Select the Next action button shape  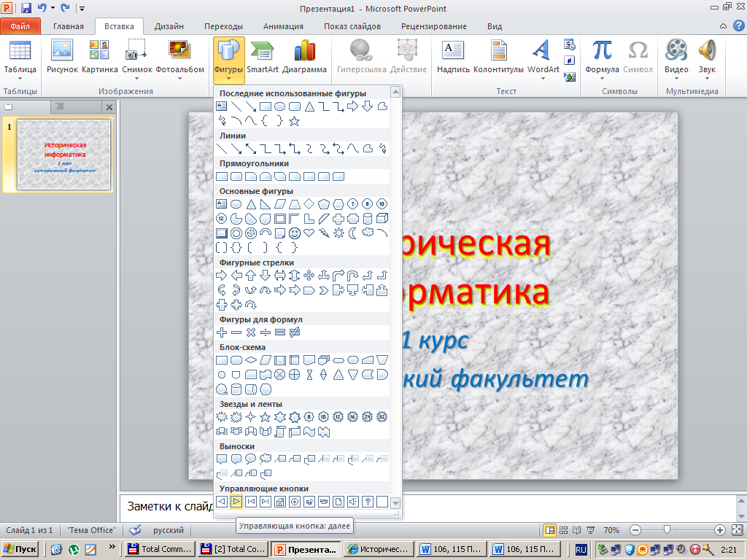(236, 502)
